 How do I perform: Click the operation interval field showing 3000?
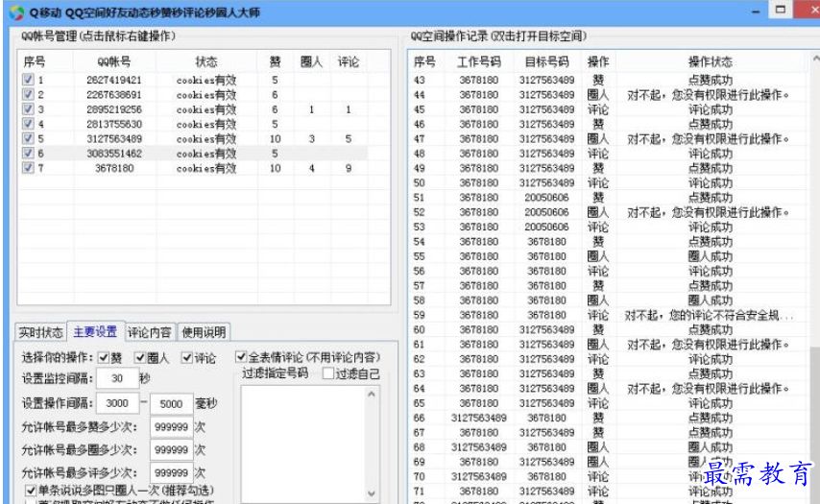point(117,403)
